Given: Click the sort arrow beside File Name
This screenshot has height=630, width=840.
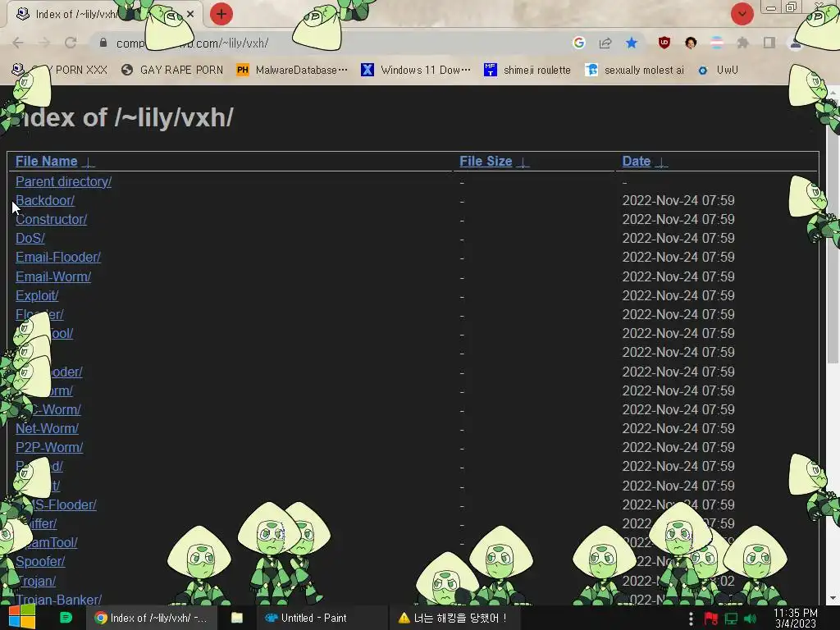Looking at the screenshot, I should click(x=89, y=162).
